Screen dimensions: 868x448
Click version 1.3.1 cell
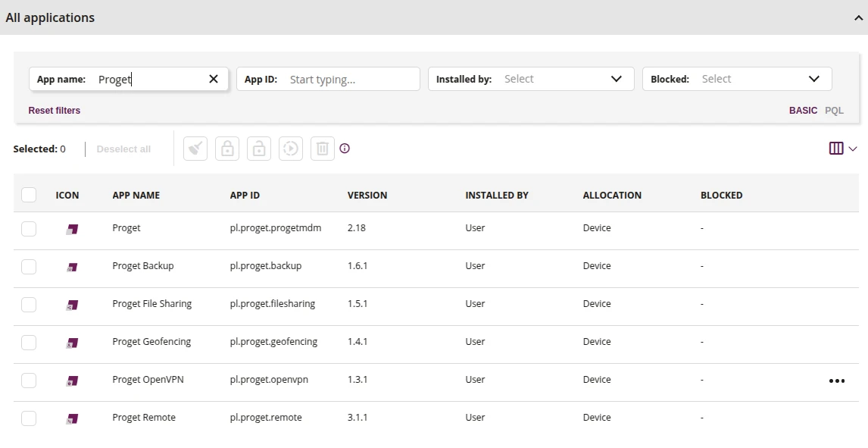coord(358,379)
